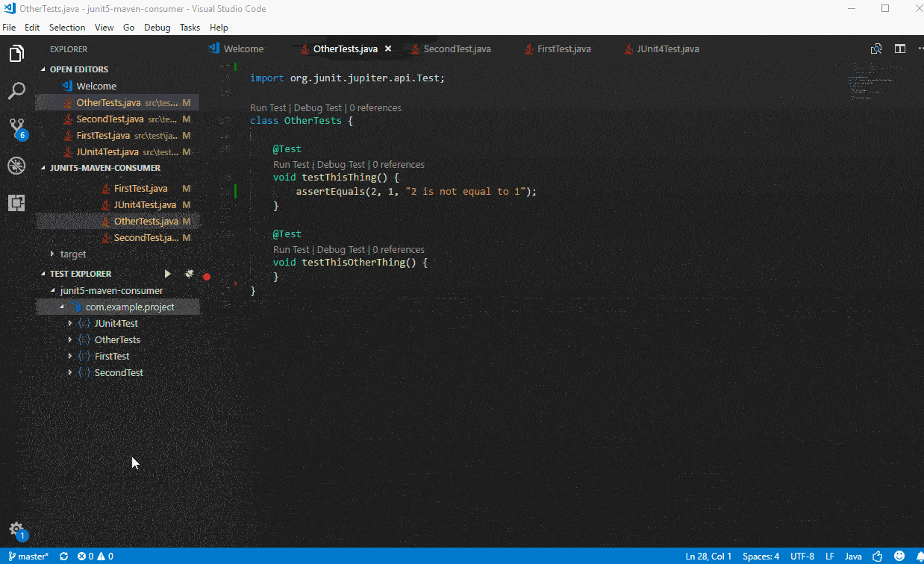Select OtherTests.java in project file tree
The image size is (924, 564).
pos(118,222)
